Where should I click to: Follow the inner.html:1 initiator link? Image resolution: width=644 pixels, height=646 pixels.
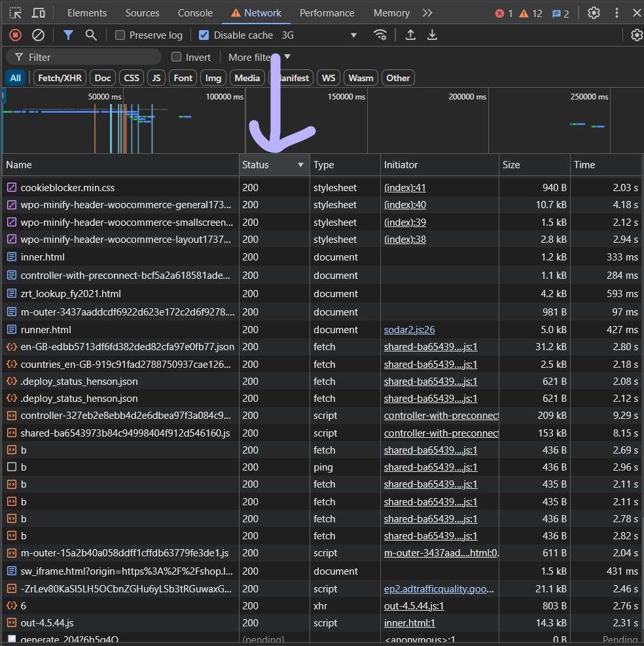pos(410,622)
